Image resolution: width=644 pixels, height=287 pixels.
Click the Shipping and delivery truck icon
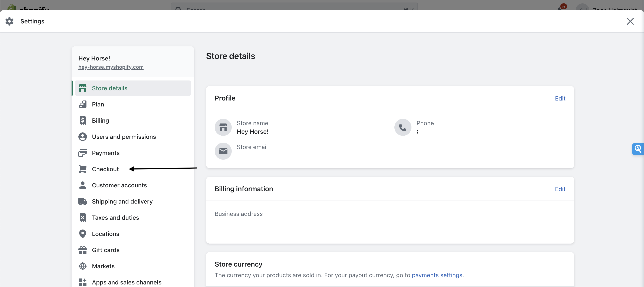(82, 201)
